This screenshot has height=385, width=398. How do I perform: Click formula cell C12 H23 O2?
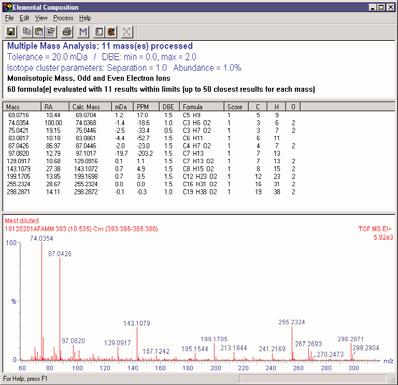click(200, 176)
